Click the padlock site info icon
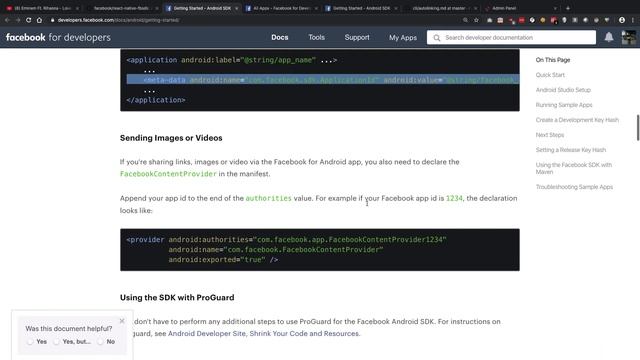This screenshot has height=360, width=640. tap(52, 20)
